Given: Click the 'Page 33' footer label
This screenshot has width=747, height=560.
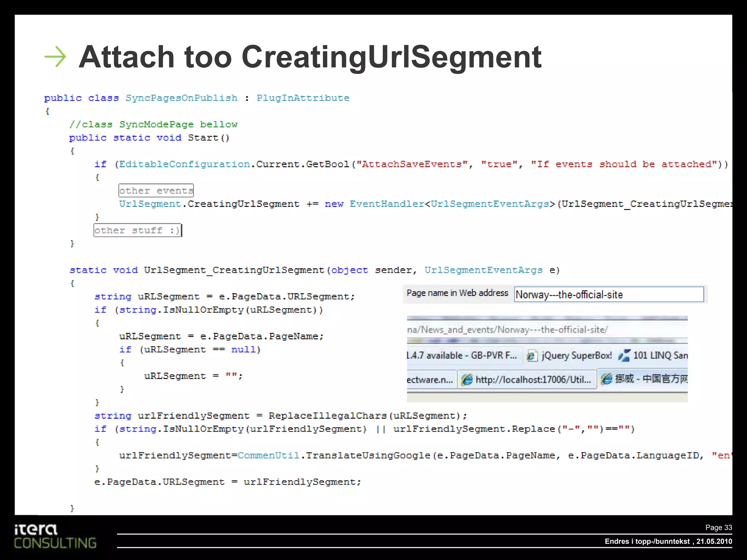Looking at the screenshot, I should tap(718, 528).
